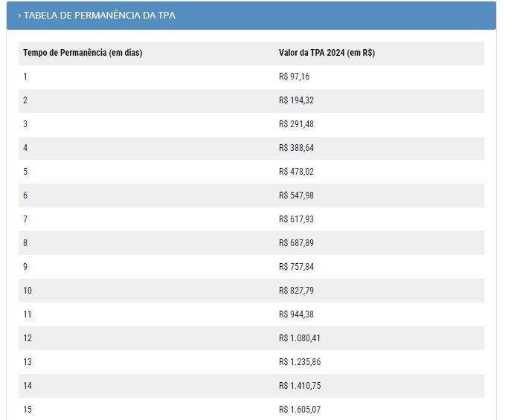Click the day 10 row number
This screenshot has height=420, width=508.
[x=28, y=291]
